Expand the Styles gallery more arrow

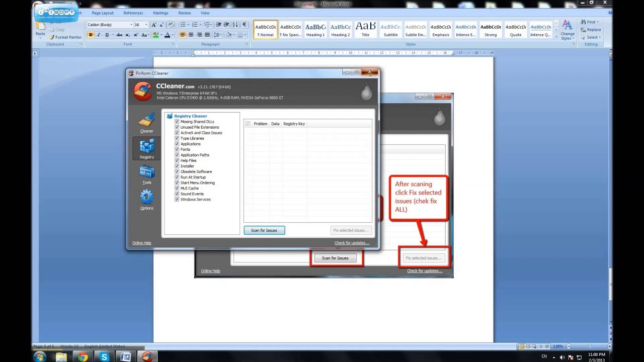click(x=556, y=37)
